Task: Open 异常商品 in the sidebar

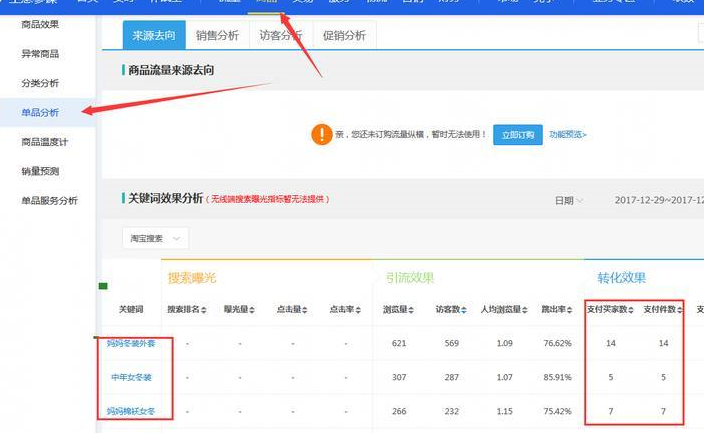Action: [x=40, y=54]
